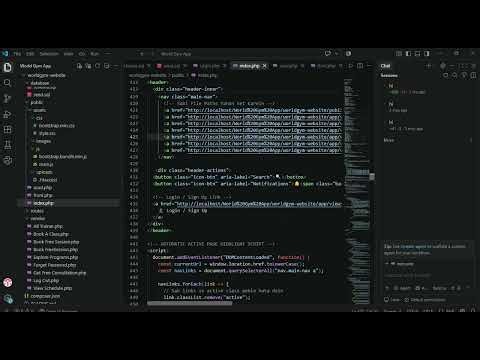Open main.js in Explorer

pyautogui.click(x=46, y=164)
